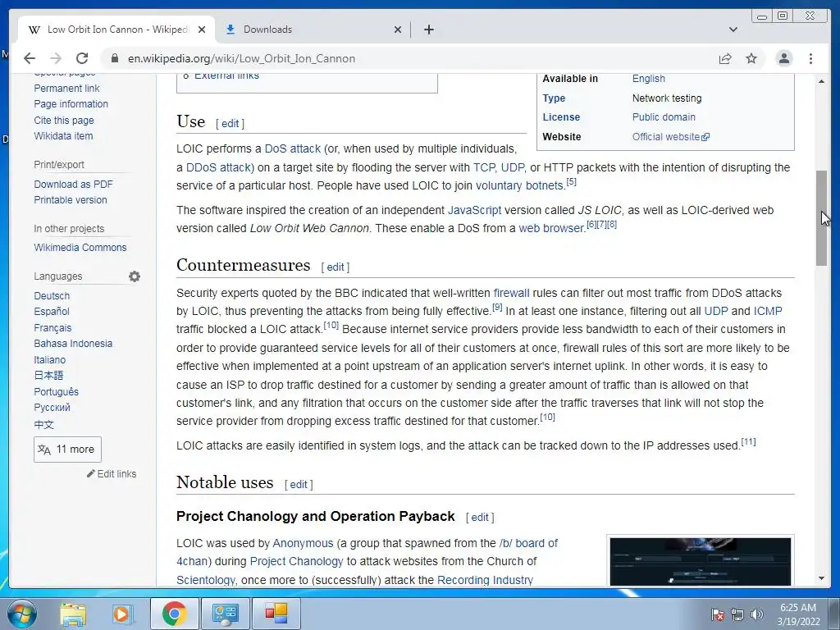
Task: Reload the Wikipedia page
Action: tap(82, 58)
